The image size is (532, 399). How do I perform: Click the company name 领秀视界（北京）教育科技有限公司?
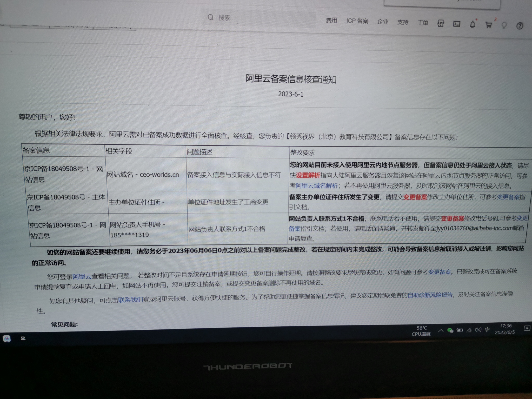tap(340, 137)
